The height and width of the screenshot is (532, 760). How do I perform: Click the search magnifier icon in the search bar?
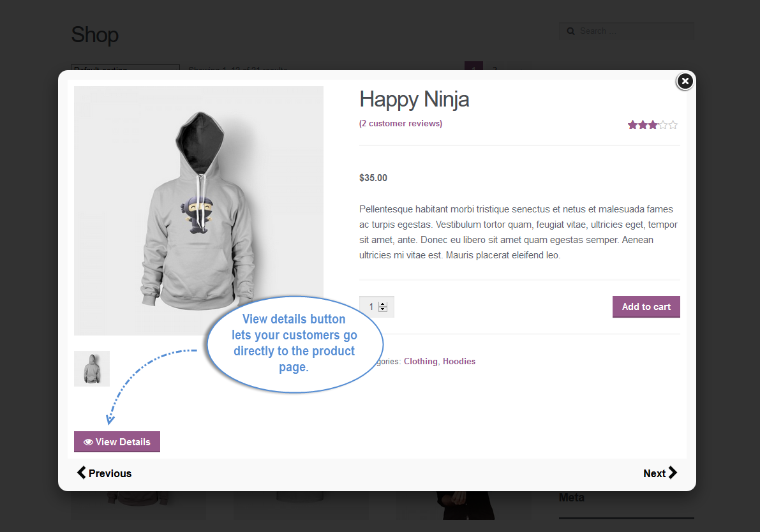coord(570,31)
